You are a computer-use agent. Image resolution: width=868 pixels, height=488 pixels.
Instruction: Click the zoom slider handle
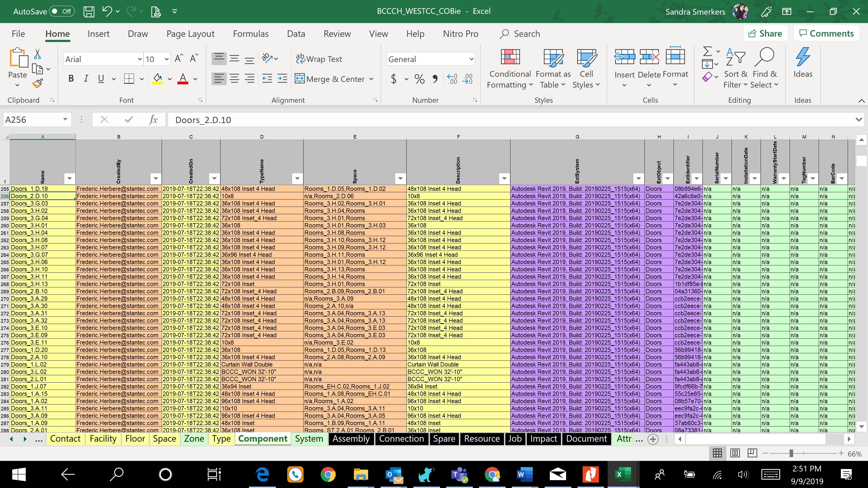click(791, 453)
